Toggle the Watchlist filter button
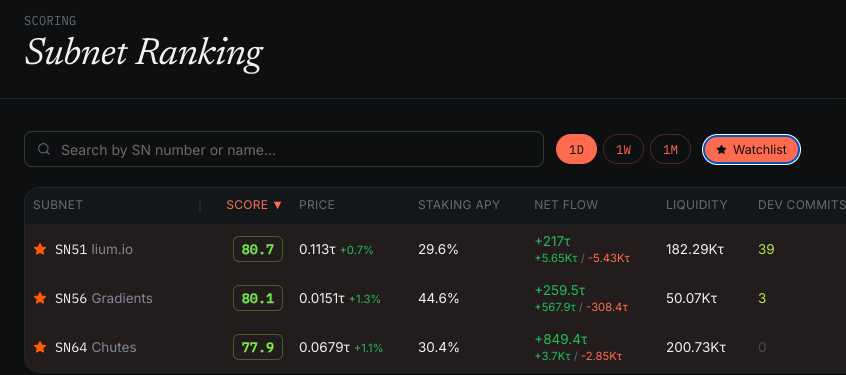This screenshot has width=846, height=375. (751, 149)
